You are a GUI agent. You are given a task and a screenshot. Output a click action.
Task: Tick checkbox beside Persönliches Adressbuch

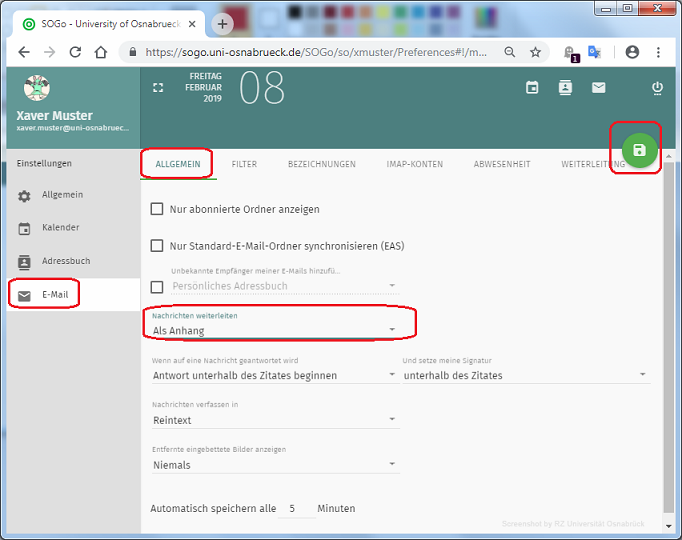coord(157,287)
